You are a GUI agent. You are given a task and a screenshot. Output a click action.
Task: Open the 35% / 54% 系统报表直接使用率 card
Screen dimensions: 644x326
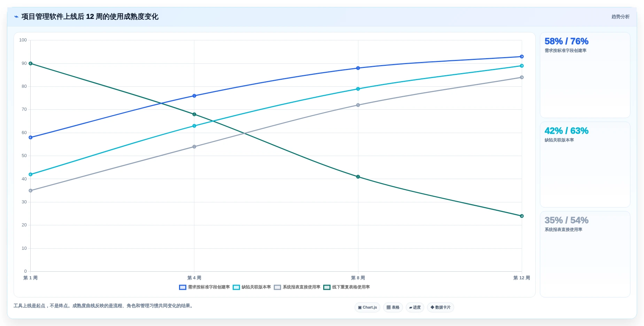point(585,254)
